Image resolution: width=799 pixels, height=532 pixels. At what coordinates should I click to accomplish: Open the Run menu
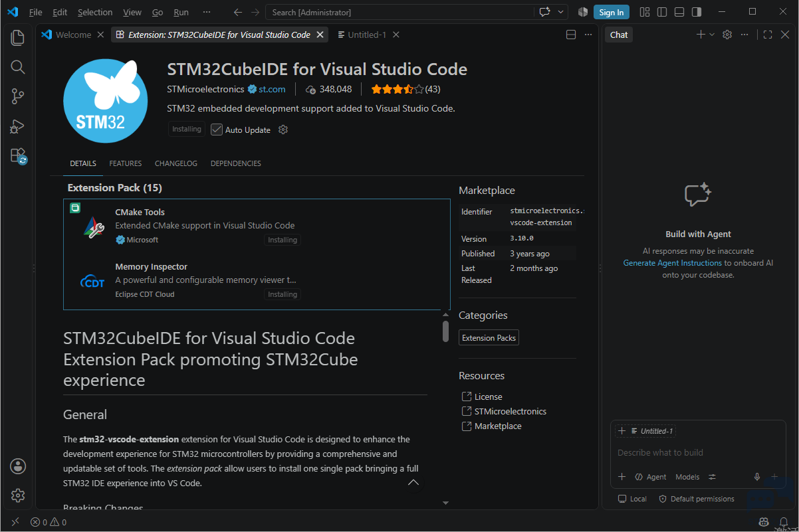[x=181, y=12]
